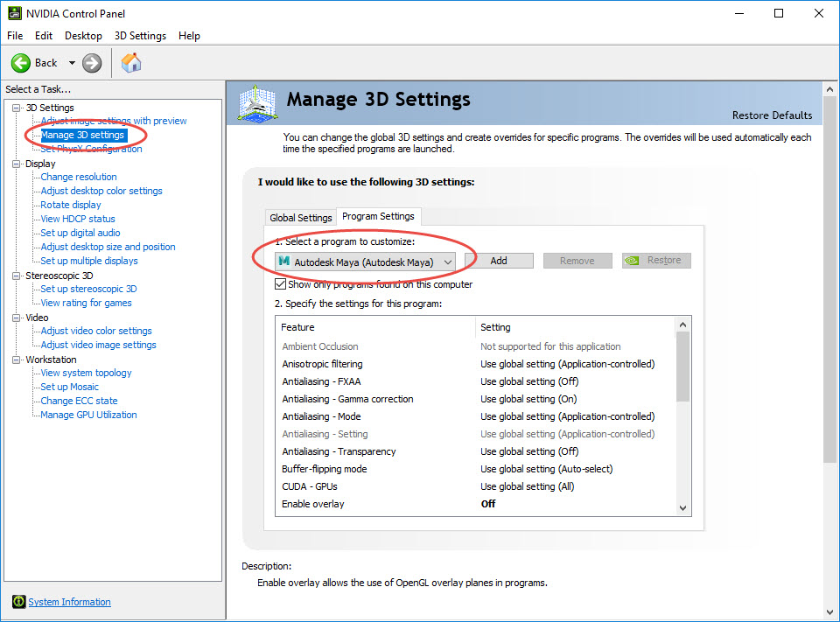This screenshot has height=622, width=840.
Task: Open the Desktop menu
Action: pyautogui.click(x=83, y=36)
